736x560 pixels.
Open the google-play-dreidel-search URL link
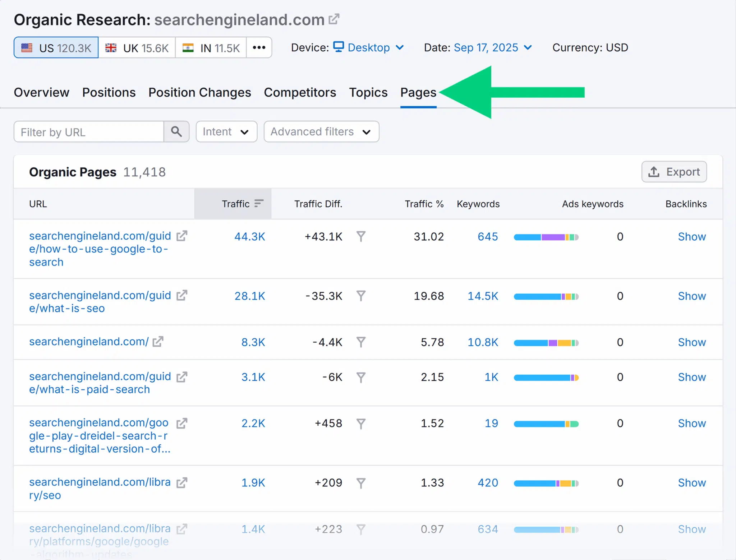tap(100, 436)
